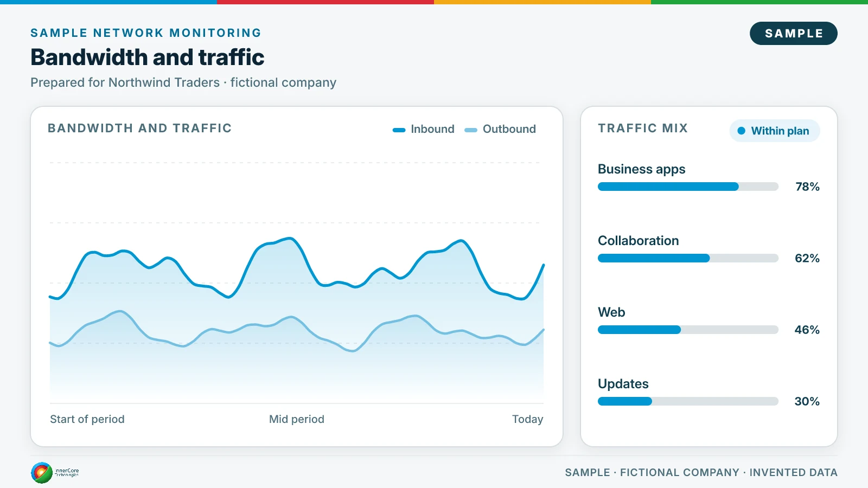Click the "Today" axis label
Image resolution: width=868 pixels, height=488 pixels.
[x=528, y=419]
